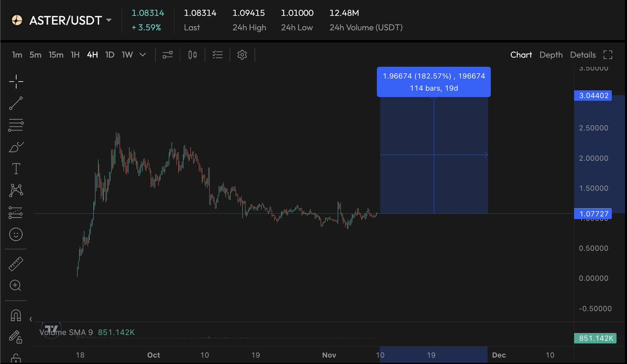Open the Fibonacci retracement tool

click(16, 125)
